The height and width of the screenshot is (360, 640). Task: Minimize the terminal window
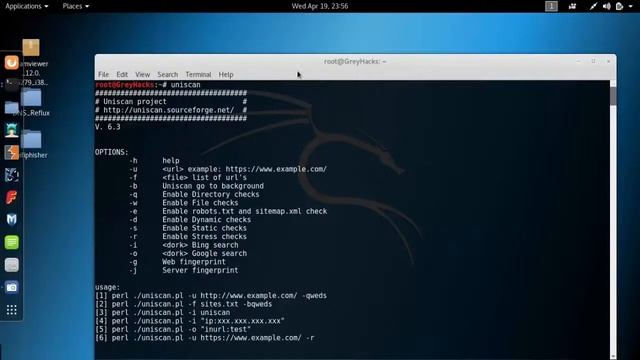coord(578,61)
